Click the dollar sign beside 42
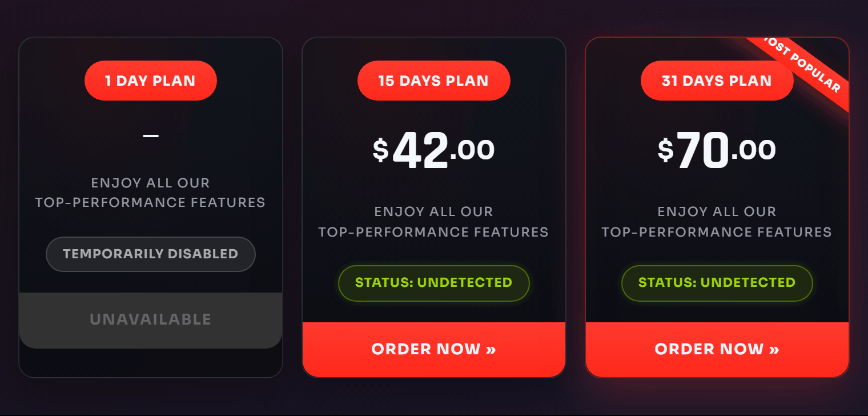The height and width of the screenshot is (416, 868). coord(380,150)
